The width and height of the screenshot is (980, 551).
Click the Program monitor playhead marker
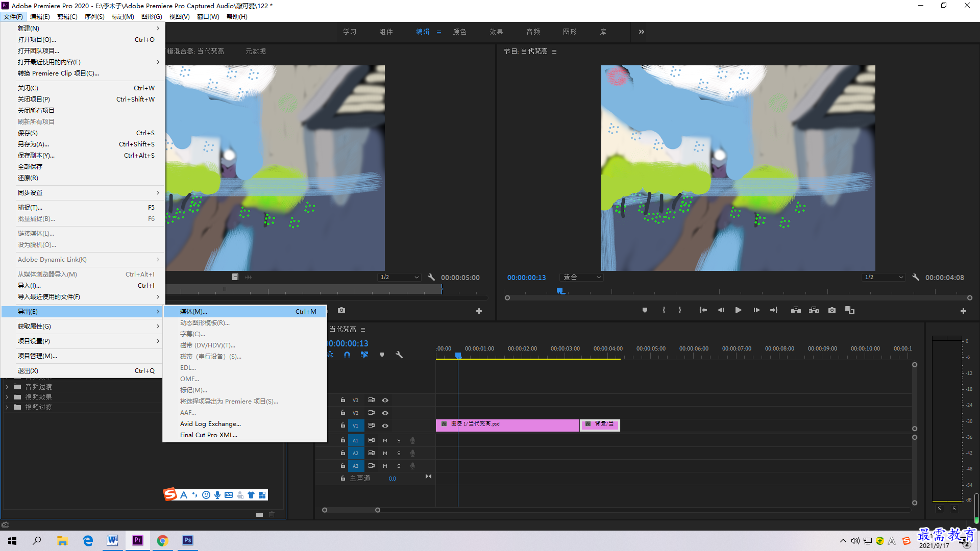tap(560, 291)
